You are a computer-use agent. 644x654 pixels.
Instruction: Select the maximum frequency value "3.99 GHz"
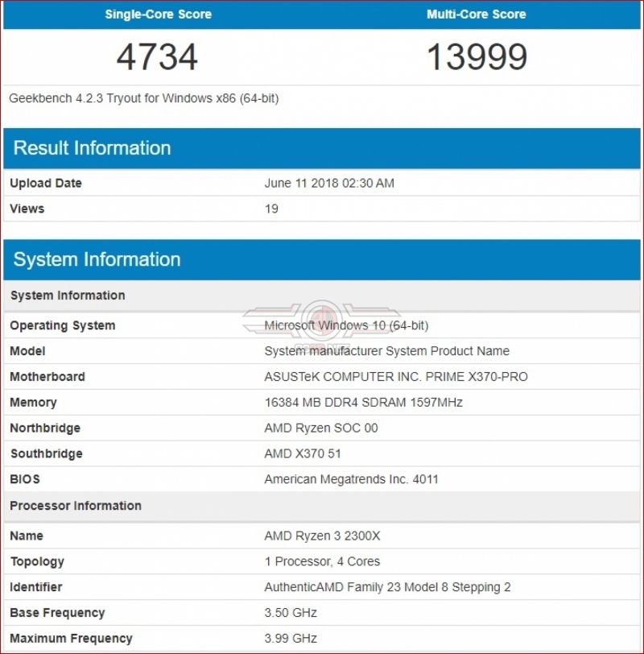pyautogui.click(x=291, y=639)
